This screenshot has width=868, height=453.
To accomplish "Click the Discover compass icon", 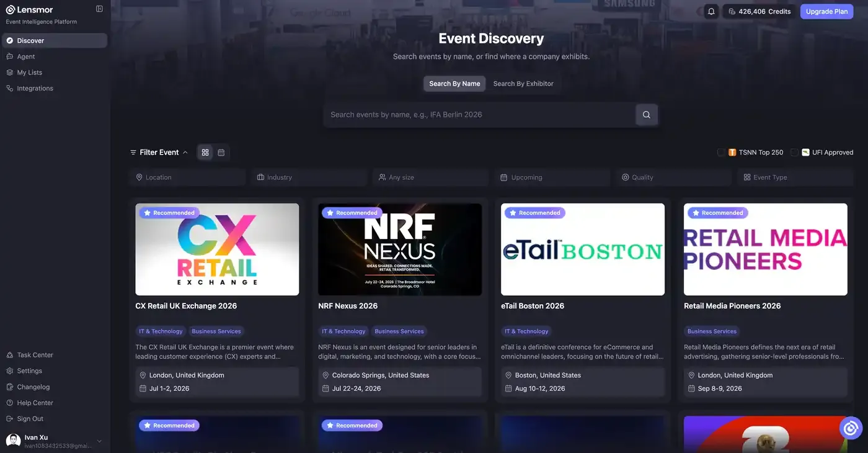I will [x=10, y=40].
